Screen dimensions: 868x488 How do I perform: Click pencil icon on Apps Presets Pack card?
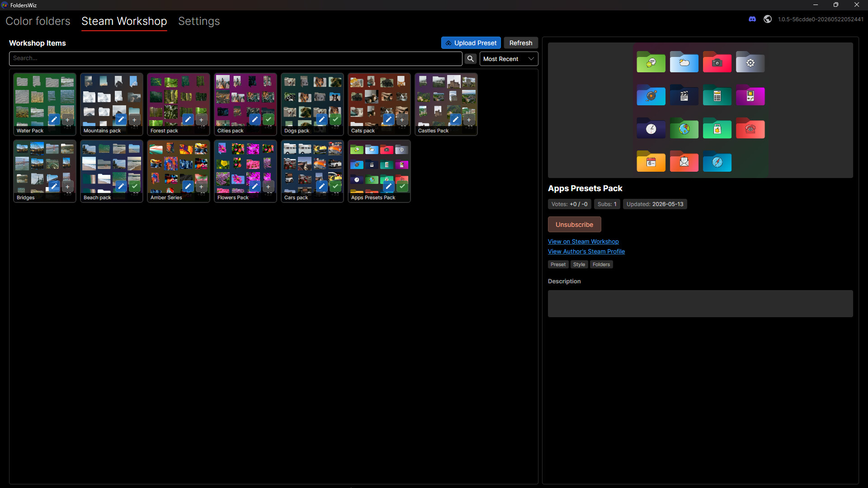pyautogui.click(x=388, y=187)
